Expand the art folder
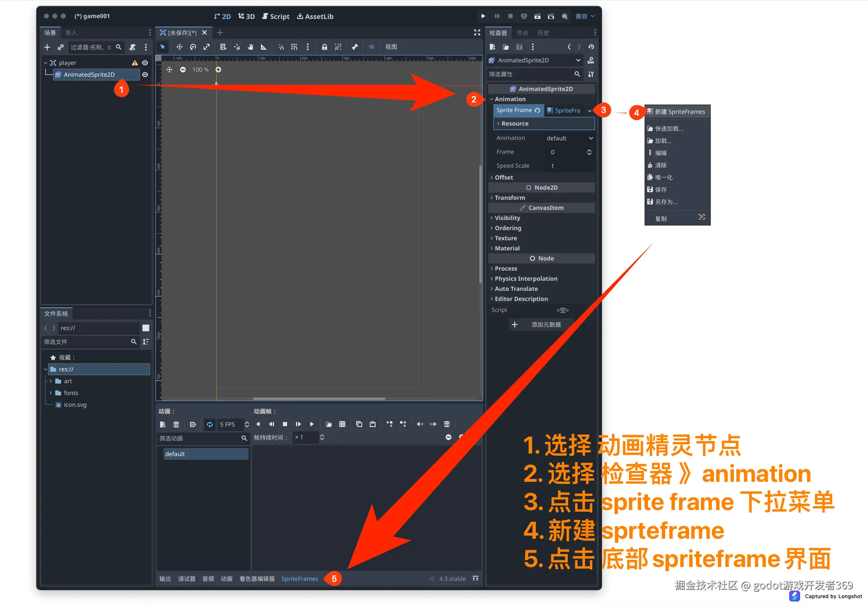The image size is (868, 607). (x=51, y=381)
